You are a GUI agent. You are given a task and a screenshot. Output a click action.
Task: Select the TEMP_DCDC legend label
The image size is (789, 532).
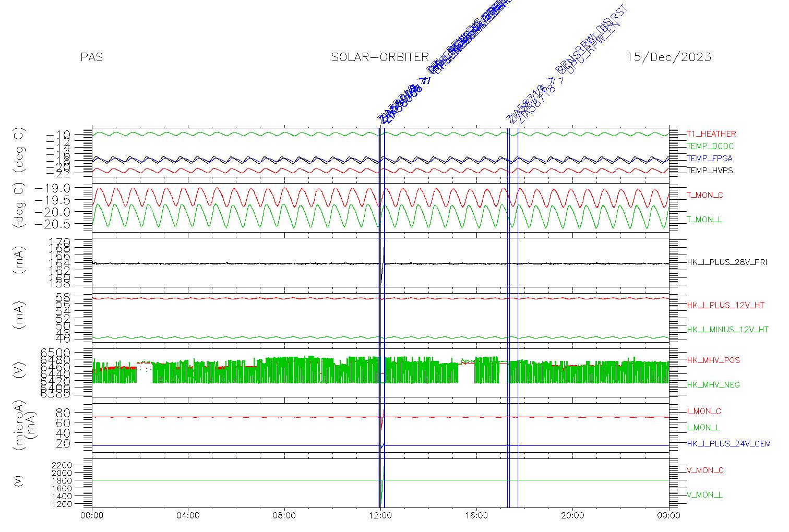[x=710, y=147]
